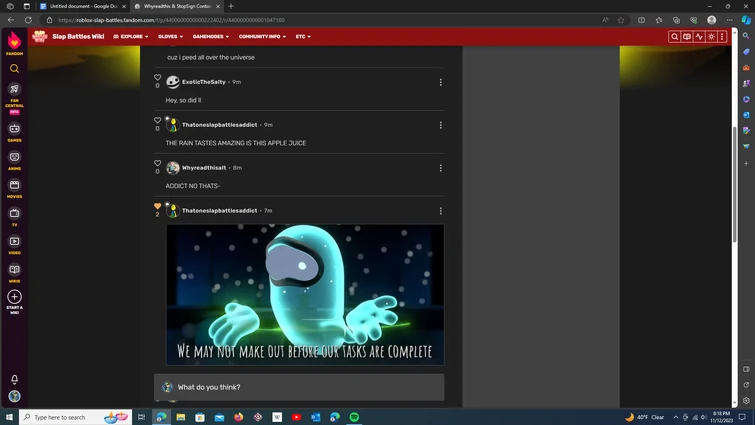Viewport: 755px width, 425px height.
Task: Click the Slap Battles Wiki title link
Action: tap(78, 37)
